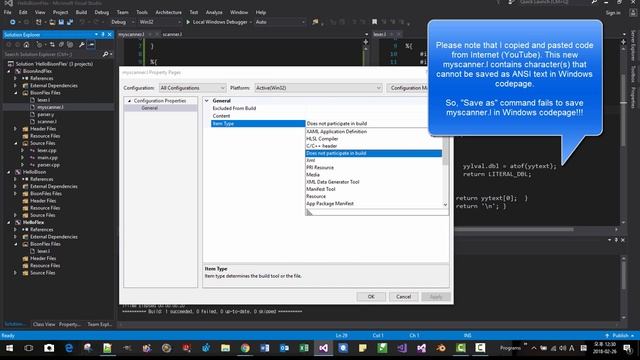Screen dimensions: 640x360
Task: Toggle the Solution Explorer auto-hide pin
Action: click(x=103, y=35)
